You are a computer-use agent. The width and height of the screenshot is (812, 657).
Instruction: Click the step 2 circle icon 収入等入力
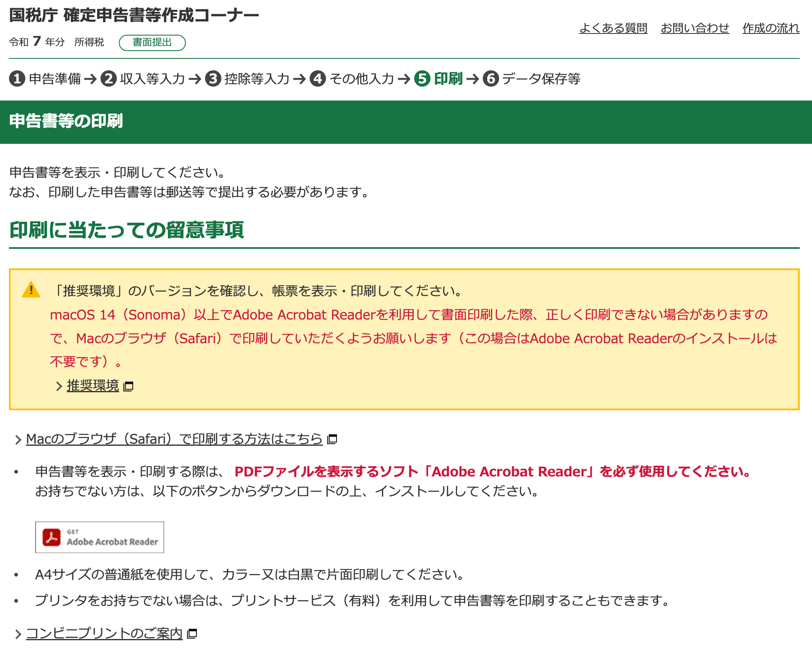pos(109,78)
